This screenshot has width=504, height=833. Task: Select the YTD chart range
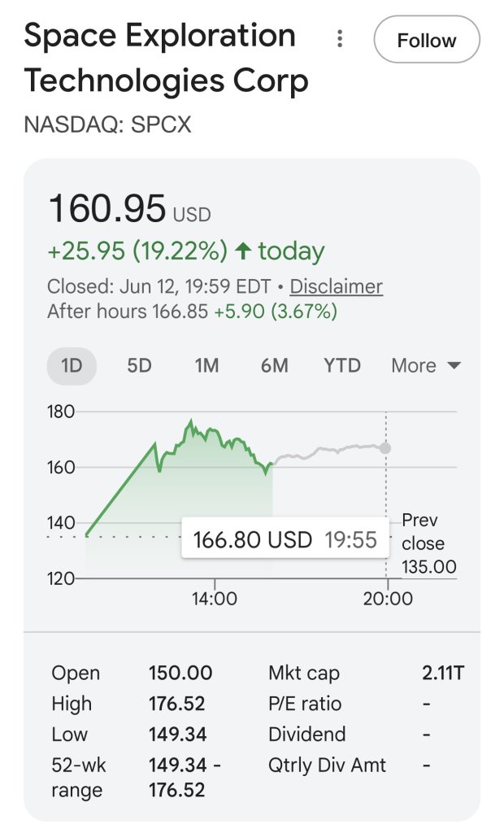tap(342, 365)
